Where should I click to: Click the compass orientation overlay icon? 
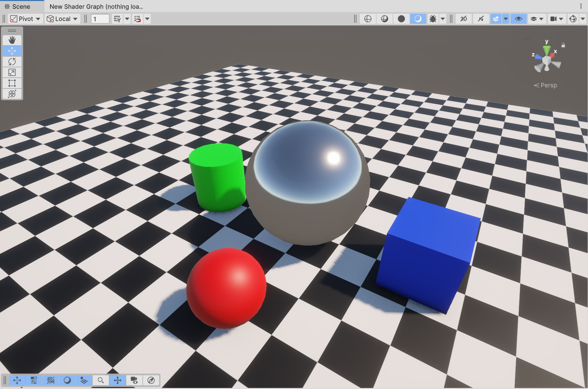click(151, 380)
